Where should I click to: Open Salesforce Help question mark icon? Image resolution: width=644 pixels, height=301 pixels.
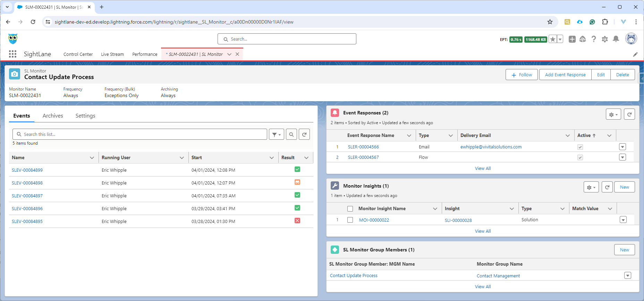tap(594, 39)
